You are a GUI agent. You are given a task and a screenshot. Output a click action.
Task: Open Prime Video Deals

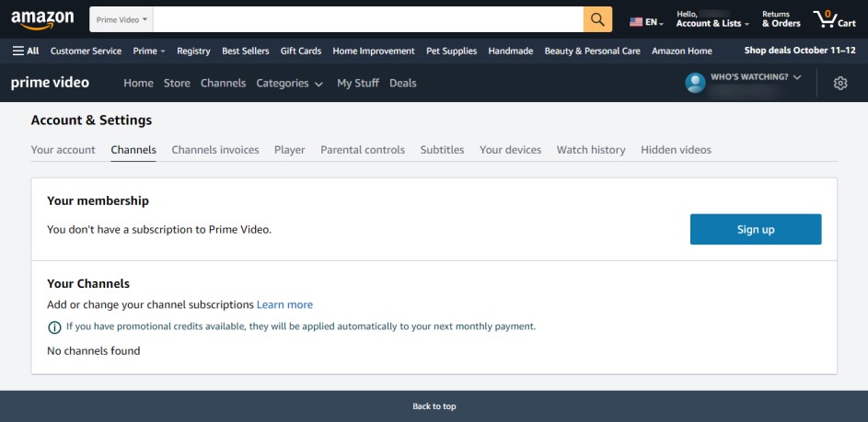[x=403, y=83]
